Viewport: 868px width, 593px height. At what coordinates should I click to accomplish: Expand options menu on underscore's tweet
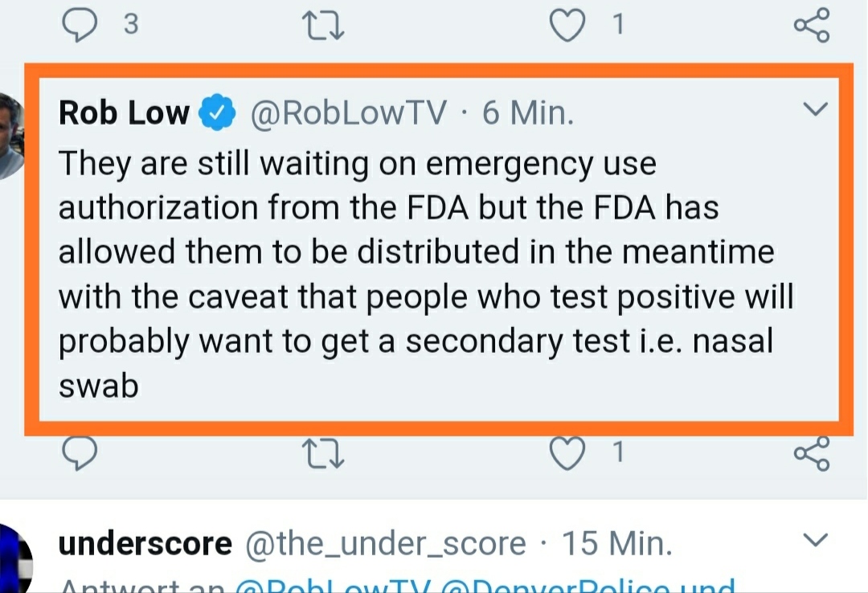[816, 538]
